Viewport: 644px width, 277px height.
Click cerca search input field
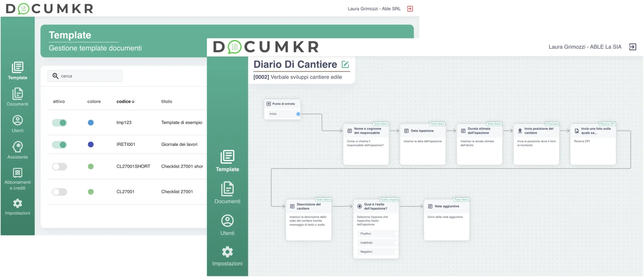point(85,76)
